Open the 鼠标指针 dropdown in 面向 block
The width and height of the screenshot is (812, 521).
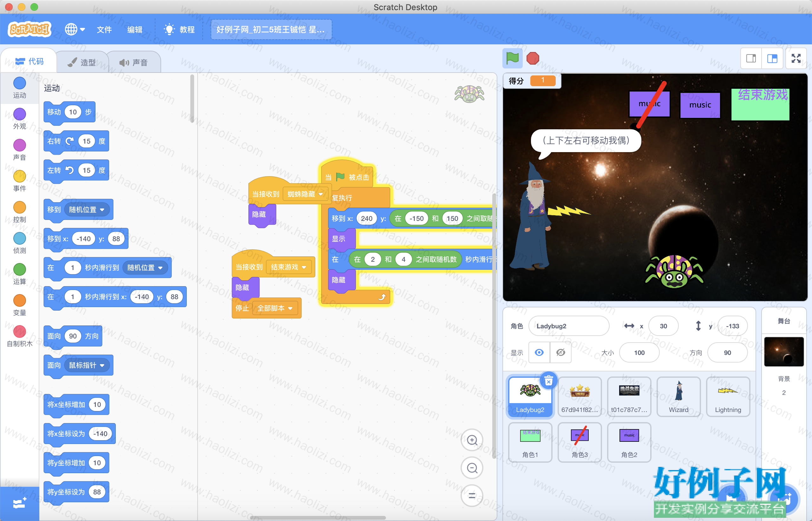pyautogui.click(x=87, y=365)
